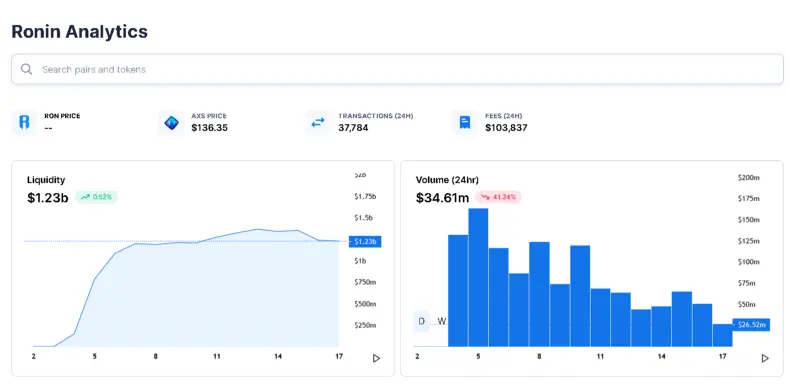Image resolution: width=788 pixels, height=390 pixels.
Task: Click the AXS token diamond icon
Action: [x=171, y=123]
